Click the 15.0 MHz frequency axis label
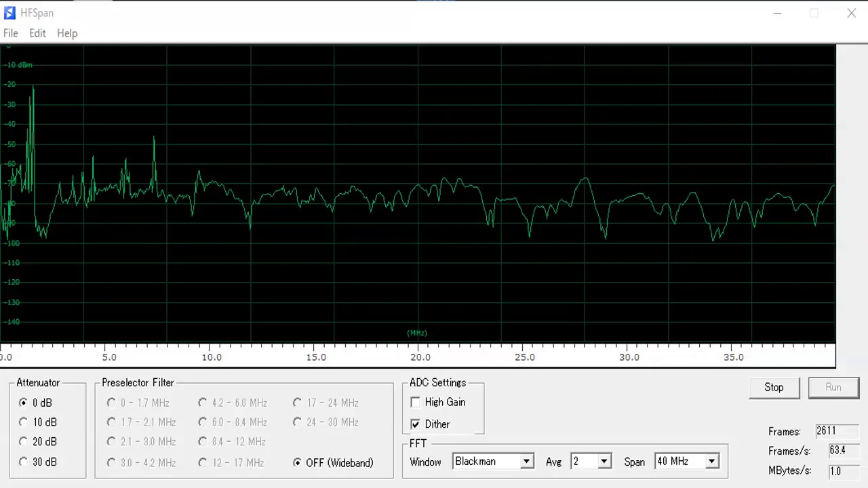This screenshot has width=868, height=488. pyautogui.click(x=315, y=357)
